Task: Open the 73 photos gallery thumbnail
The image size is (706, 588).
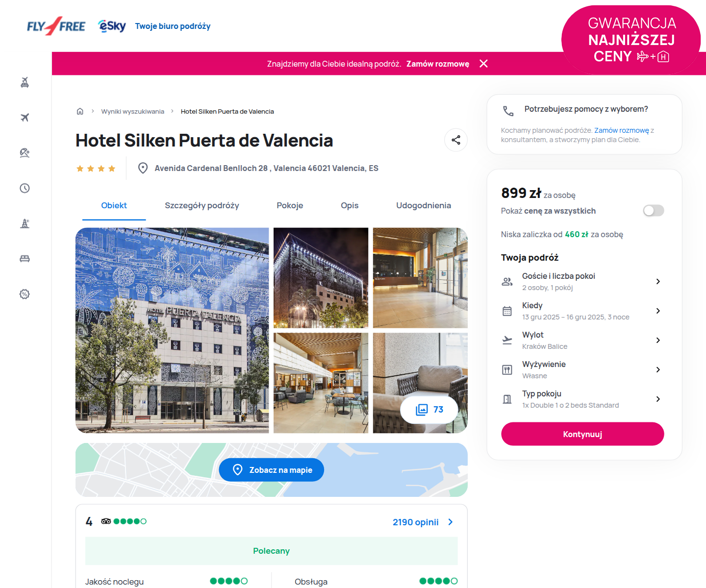Action: (429, 409)
